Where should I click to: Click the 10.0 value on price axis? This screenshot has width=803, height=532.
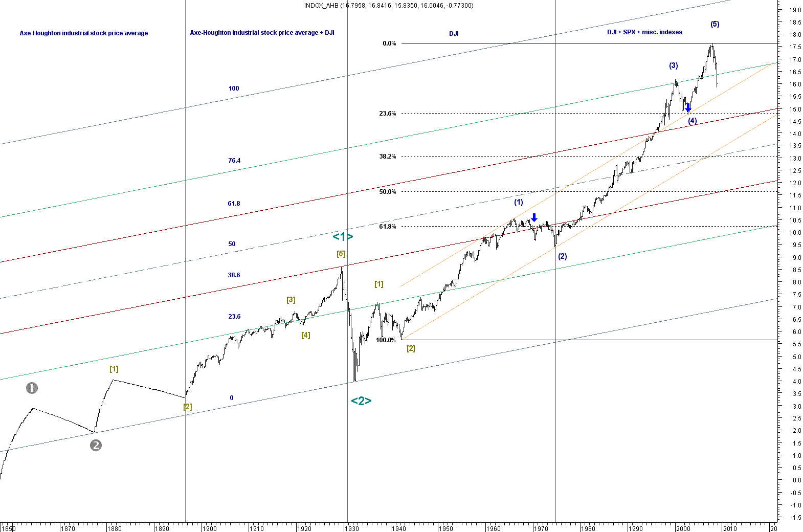pyautogui.click(x=795, y=233)
